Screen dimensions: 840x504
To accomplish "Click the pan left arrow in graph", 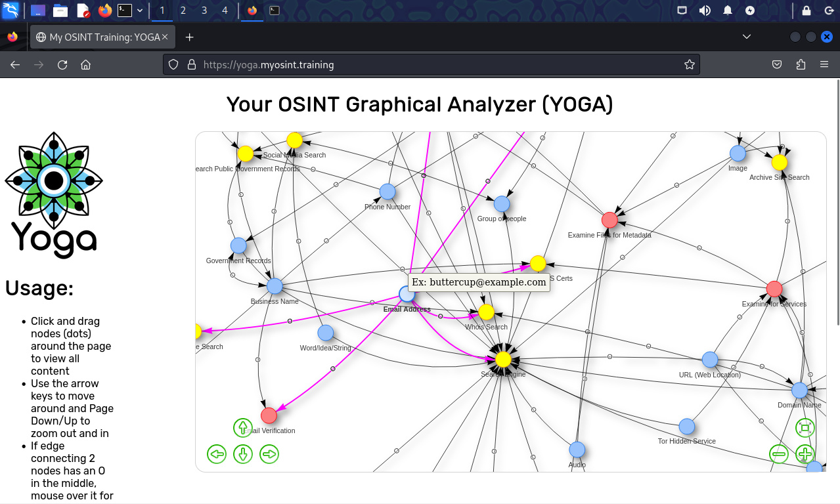I will [217, 453].
